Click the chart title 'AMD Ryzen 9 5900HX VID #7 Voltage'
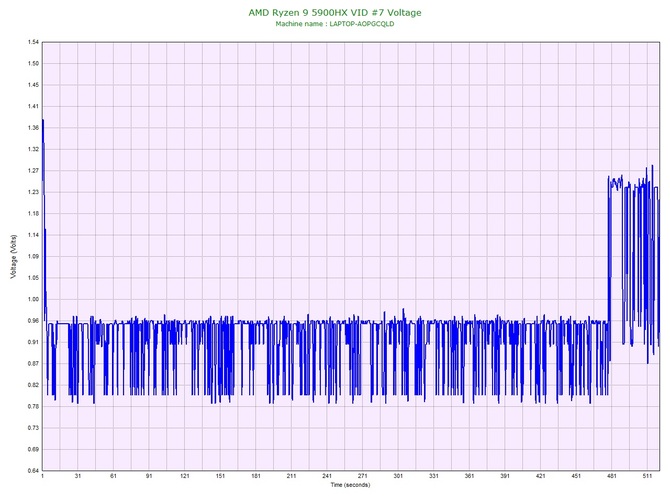Image resolution: width=670 pixels, height=502 pixels. tap(335, 13)
